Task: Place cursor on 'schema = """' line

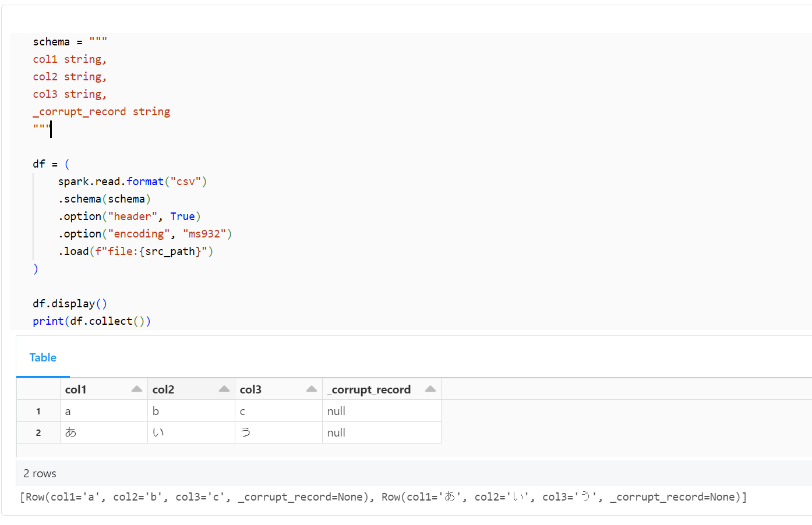Action: tap(70, 42)
